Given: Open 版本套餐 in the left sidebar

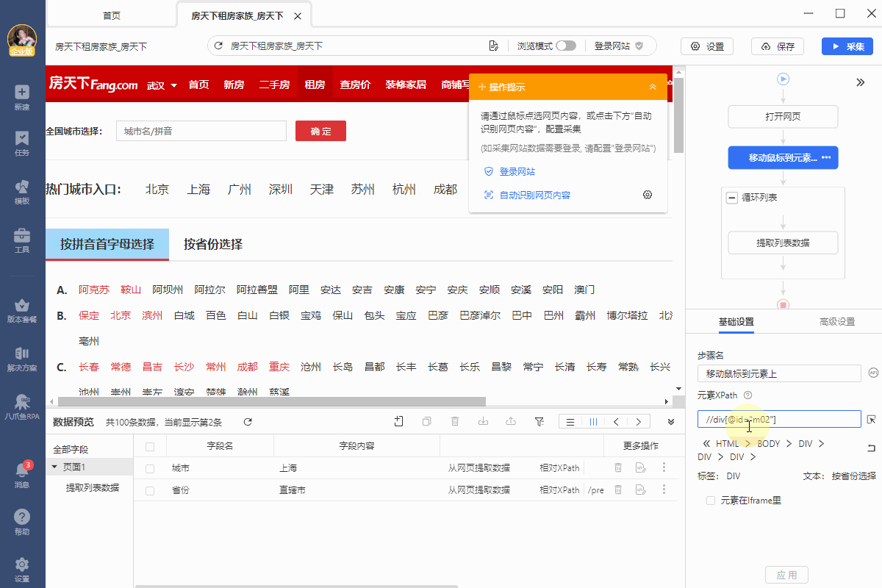Looking at the screenshot, I should [22, 310].
